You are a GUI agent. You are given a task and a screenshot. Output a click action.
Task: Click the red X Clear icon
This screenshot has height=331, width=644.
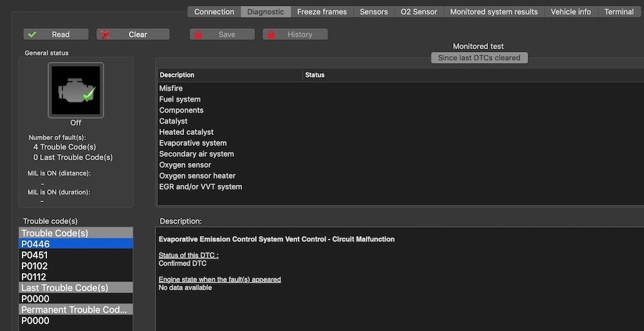coord(106,35)
